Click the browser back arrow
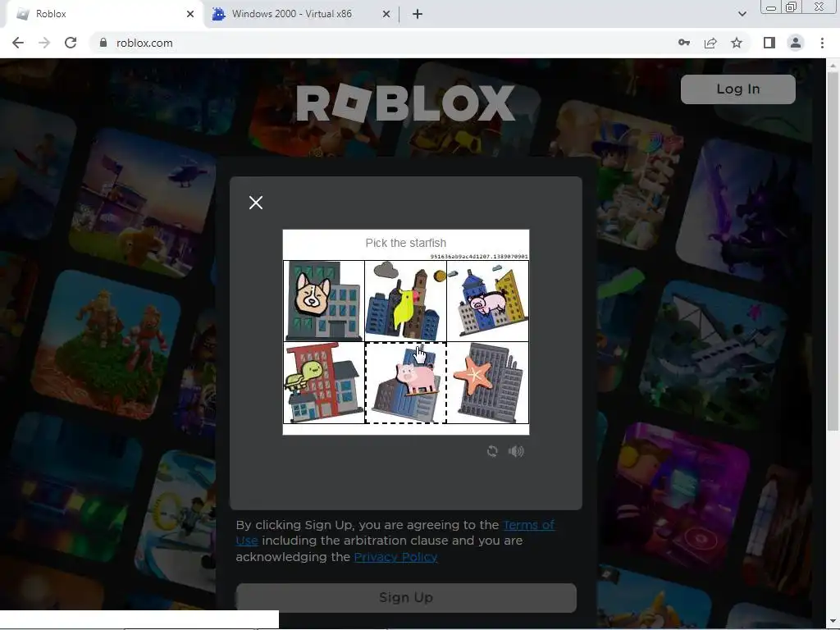This screenshot has height=630, width=840. [18, 43]
